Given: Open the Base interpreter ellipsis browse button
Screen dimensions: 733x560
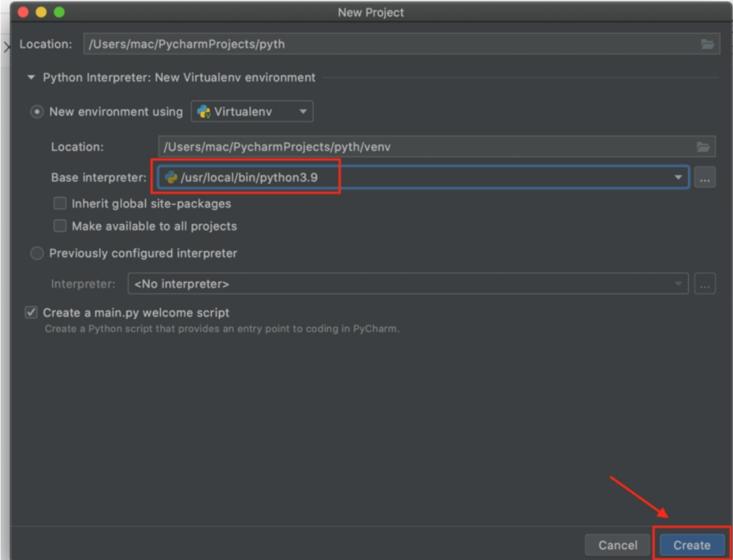Looking at the screenshot, I should point(704,178).
